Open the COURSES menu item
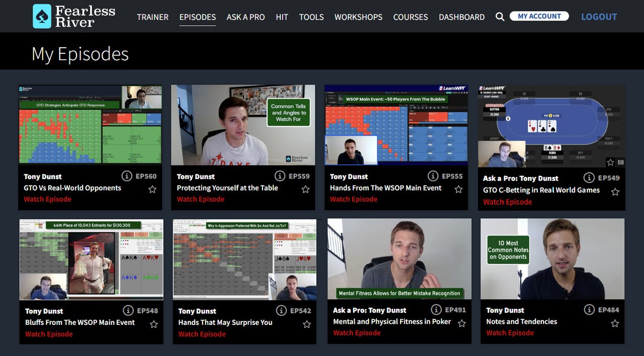The height and width of the screenshot is (356, 644). (x=411, y=17)
